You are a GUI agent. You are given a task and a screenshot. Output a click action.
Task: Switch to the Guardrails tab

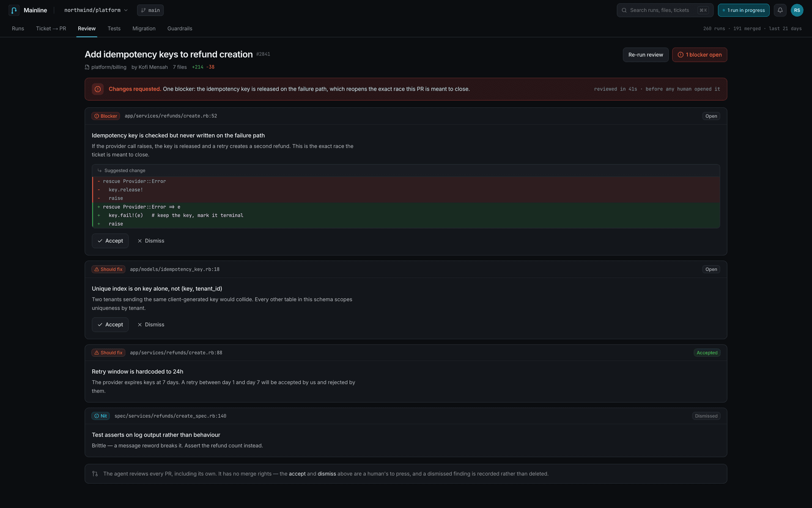180,28
